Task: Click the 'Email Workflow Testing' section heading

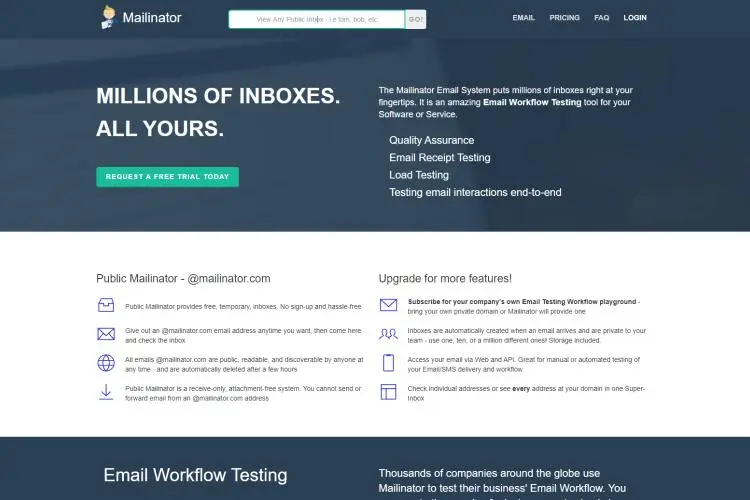Action: click(x=195, y=475)
